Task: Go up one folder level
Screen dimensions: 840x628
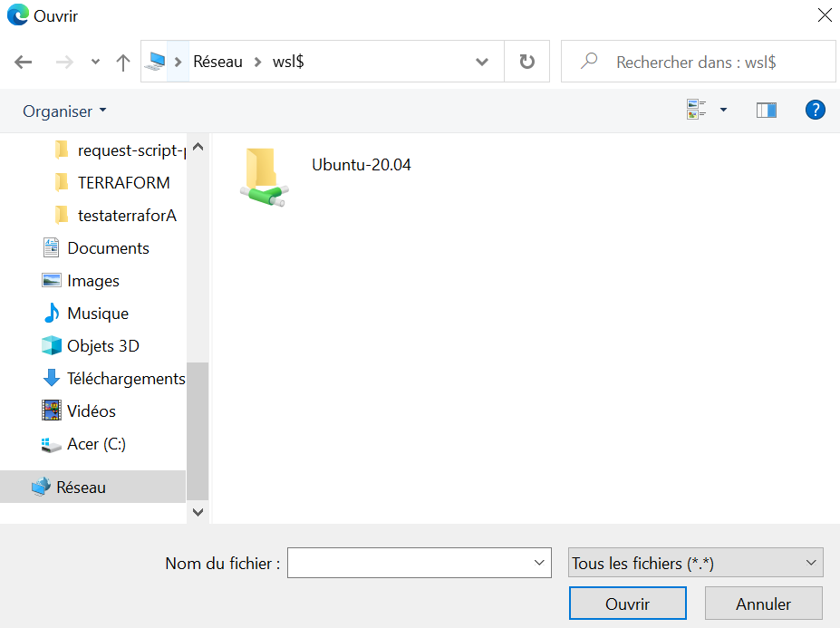Action: (123, 63)
